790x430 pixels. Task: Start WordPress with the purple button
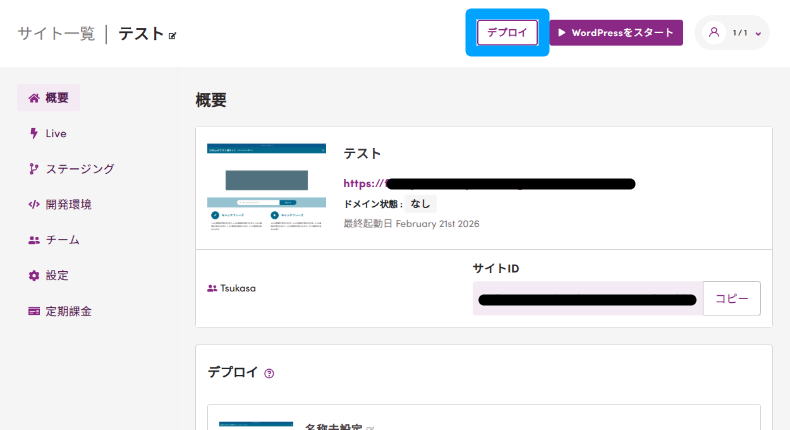[x=616, y=33]
